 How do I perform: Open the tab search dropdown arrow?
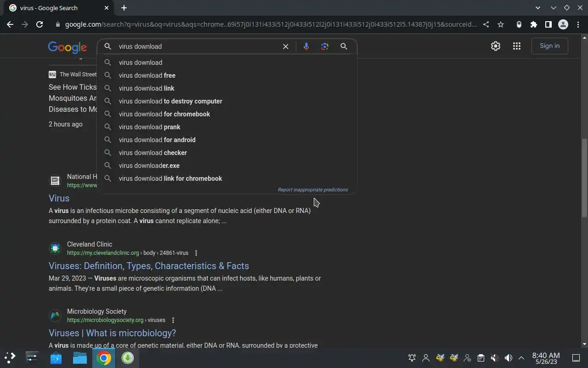538,8
